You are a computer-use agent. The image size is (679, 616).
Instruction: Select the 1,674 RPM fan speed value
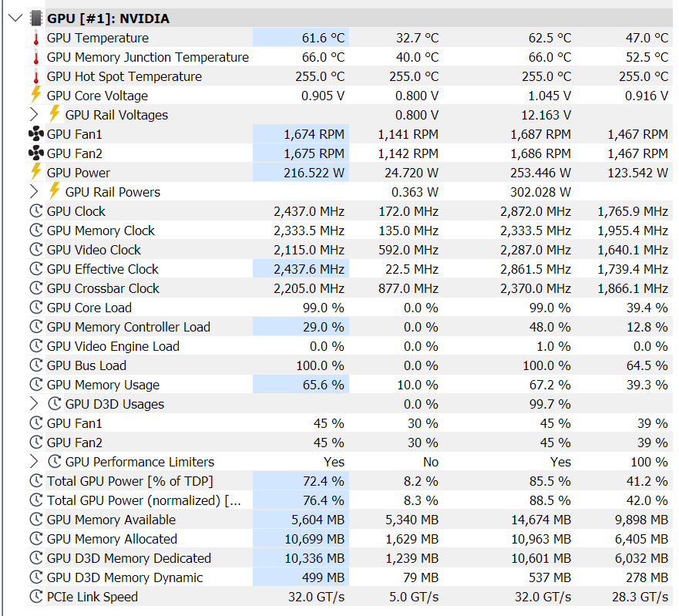(314, 134)
